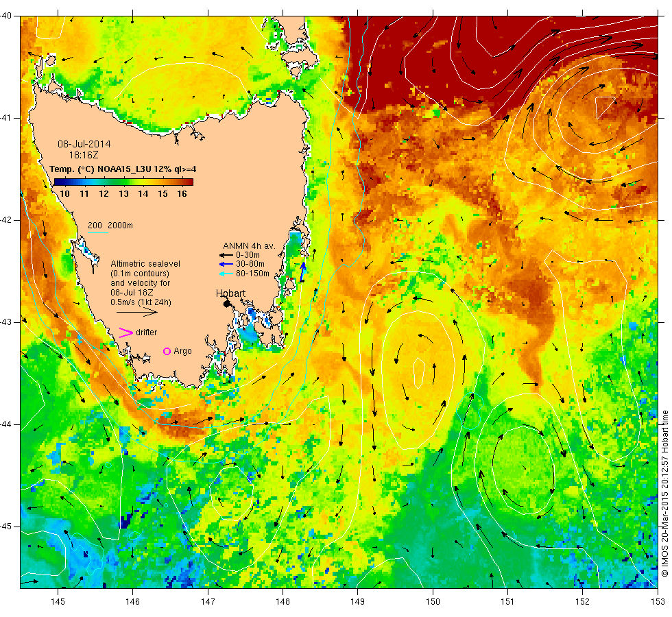Click the time text 18:16Z
The height and width of the screenshot is (617, 672).
84,155
